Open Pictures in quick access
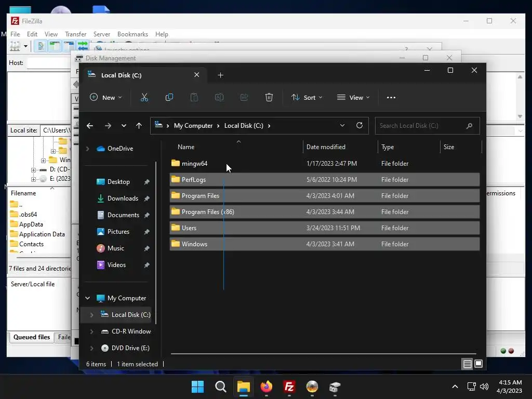The height and width of the screenshot is (399, 532). click(117, 232)
